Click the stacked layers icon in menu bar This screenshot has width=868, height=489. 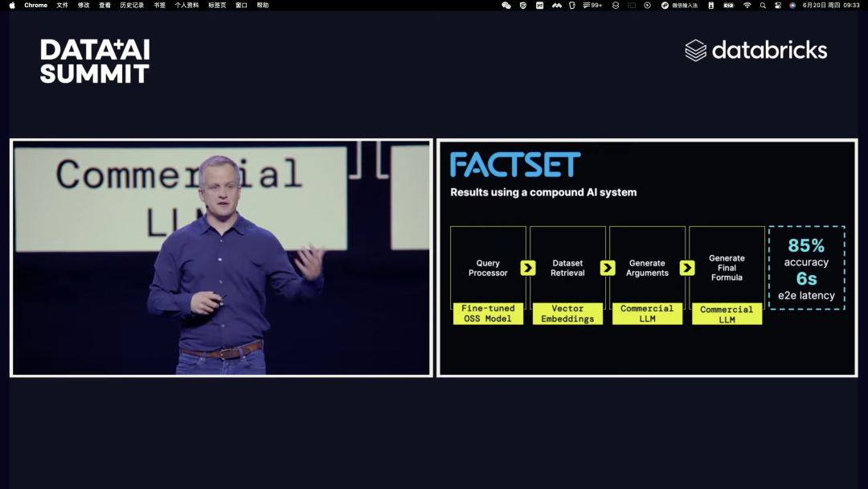[x=615, y=5]
